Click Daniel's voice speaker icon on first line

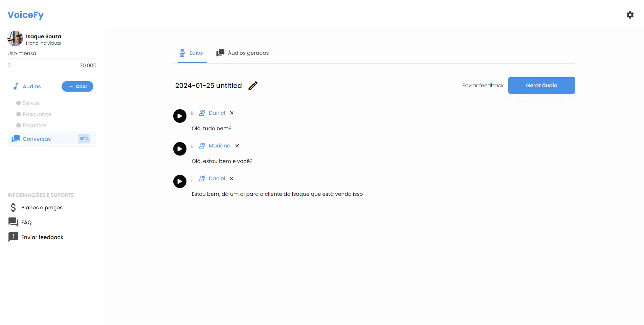[x=202, y=113]
